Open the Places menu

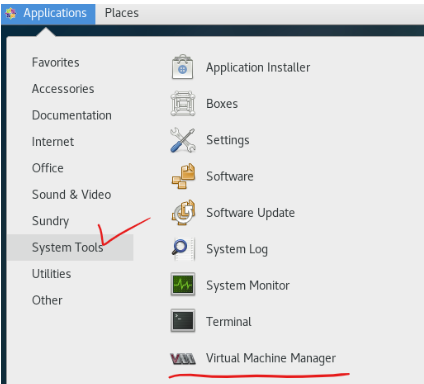(122, 13)
